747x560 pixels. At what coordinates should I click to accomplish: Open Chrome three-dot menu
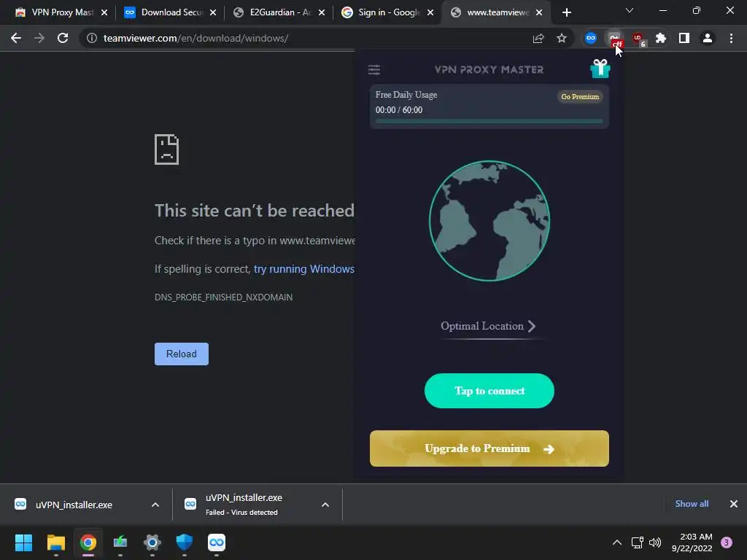tap(731, 38)
